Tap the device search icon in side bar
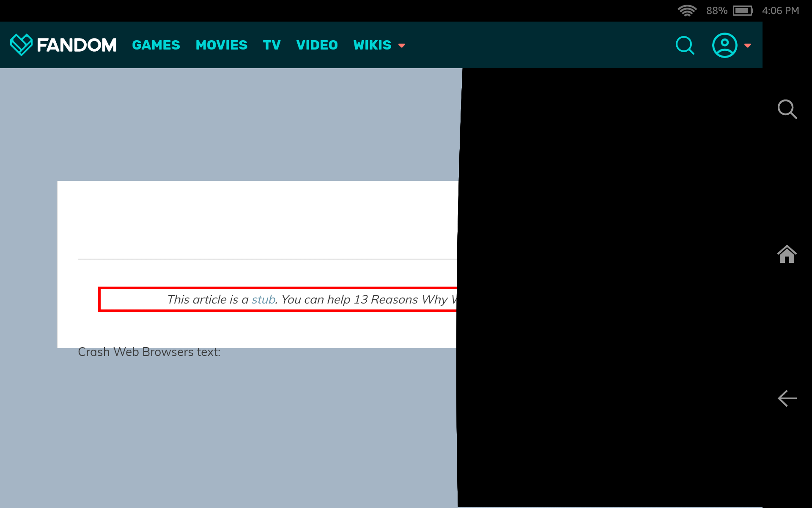 tap(787, 109)
